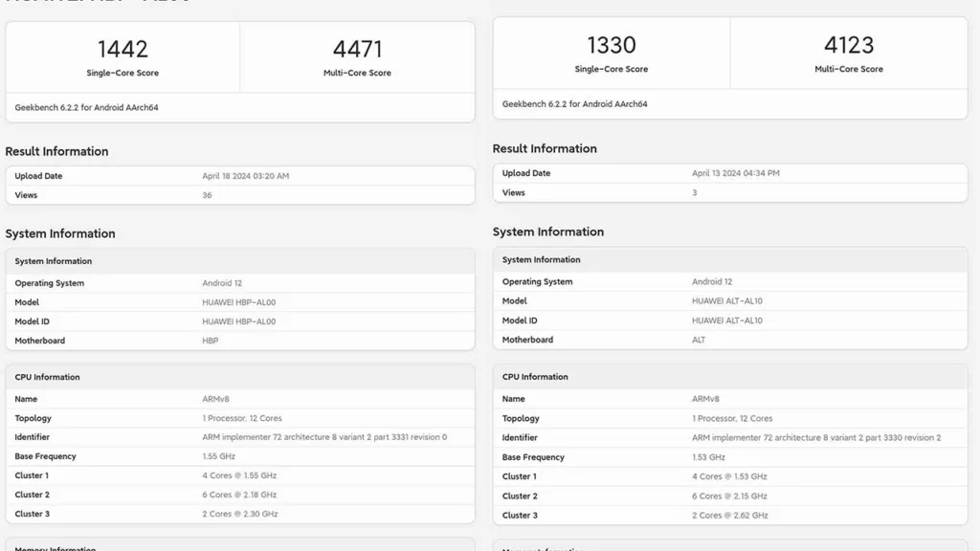This screenshot has width=980, height=551.
Task: Select Model value HUAWEI HBP-AL00
Action: tap(238, 302)
